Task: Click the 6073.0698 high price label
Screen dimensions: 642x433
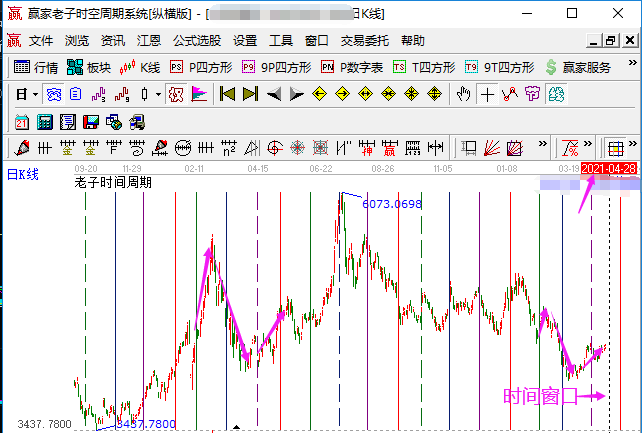Action: [x=392, y=204]
